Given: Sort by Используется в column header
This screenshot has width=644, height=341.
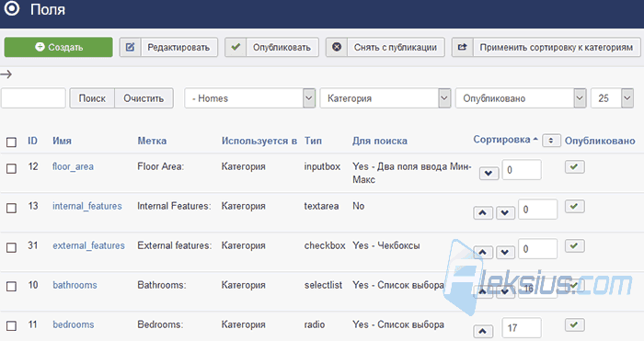Looking at the screenshot, I should [x=259, y=141].
